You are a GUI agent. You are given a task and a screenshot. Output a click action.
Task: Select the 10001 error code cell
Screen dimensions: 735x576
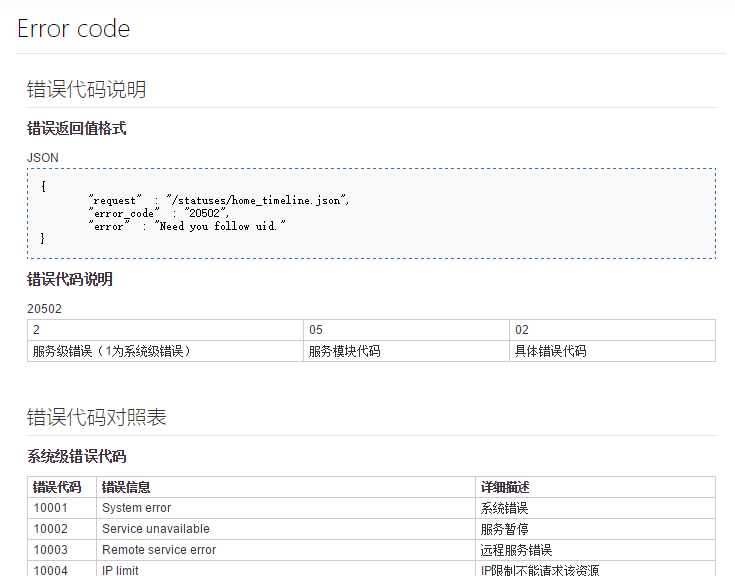click(x=51, y=508)
